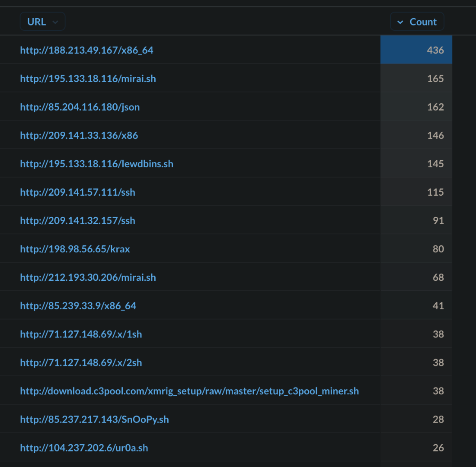Select count cell 162

point(416,107)
